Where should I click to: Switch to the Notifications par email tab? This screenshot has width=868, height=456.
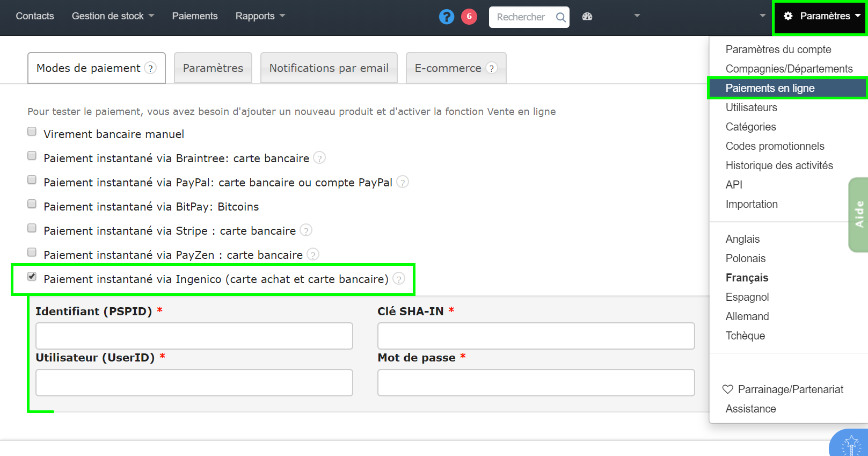(x=329, y=68)
